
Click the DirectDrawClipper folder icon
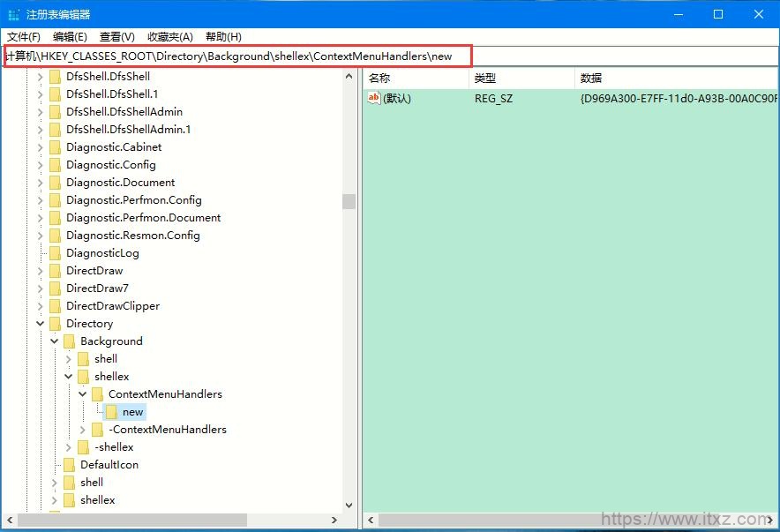click(56, 306)
